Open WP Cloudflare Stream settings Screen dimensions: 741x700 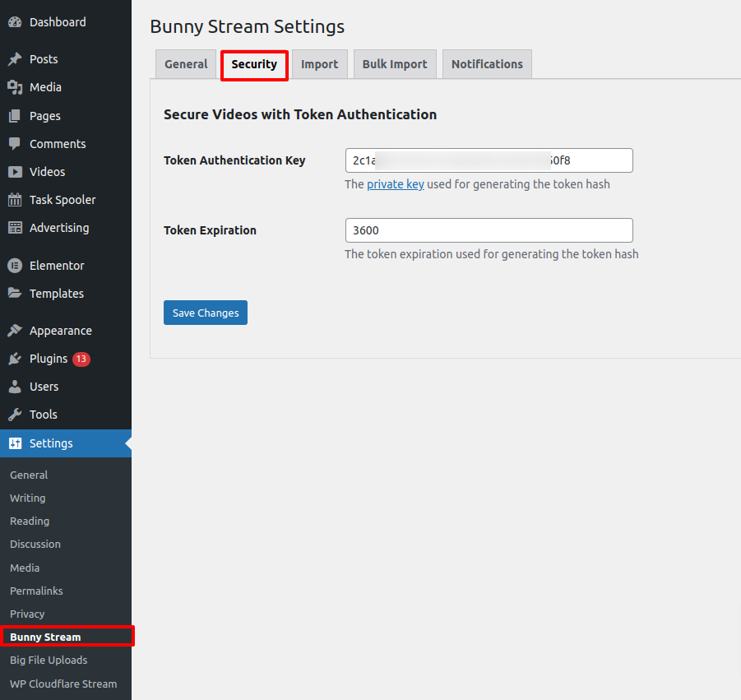63,684
